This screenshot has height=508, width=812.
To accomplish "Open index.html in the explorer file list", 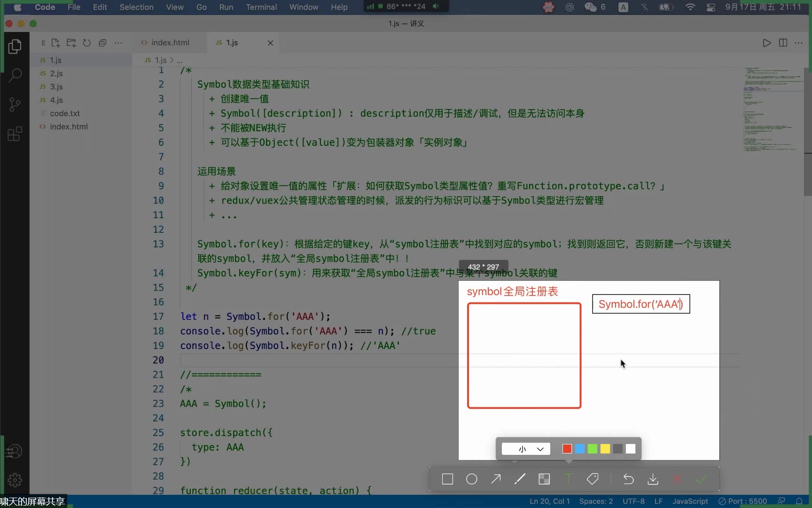I will click(x=81, y=127).
